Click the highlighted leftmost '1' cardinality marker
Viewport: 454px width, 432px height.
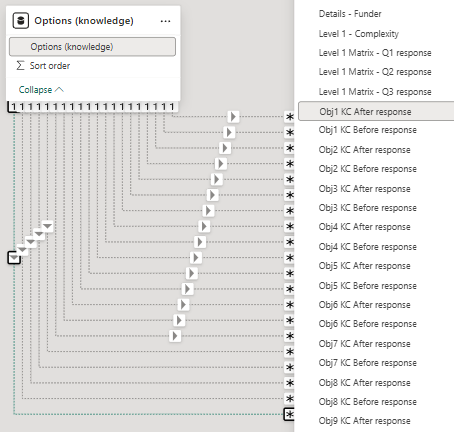[x=13, y=107]
